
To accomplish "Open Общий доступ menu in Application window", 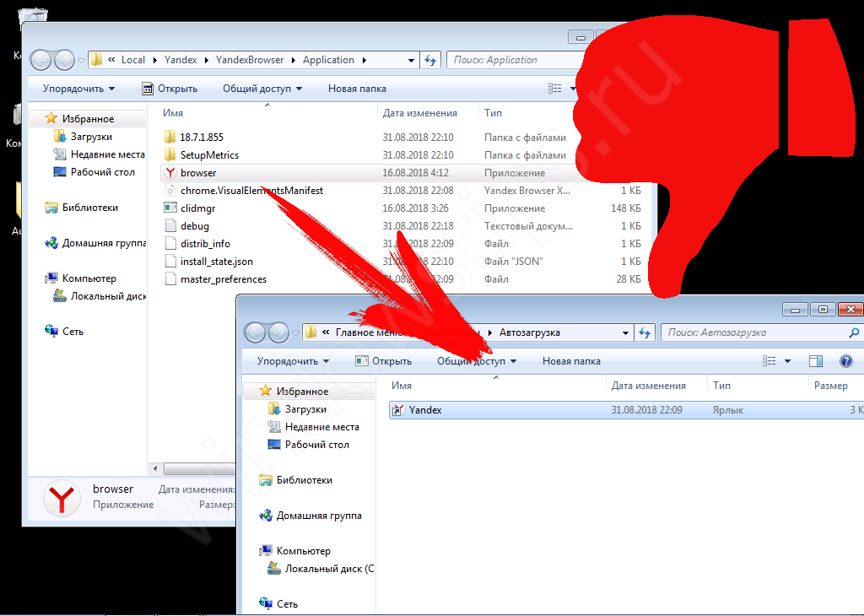I will click(x=262, y=89).
